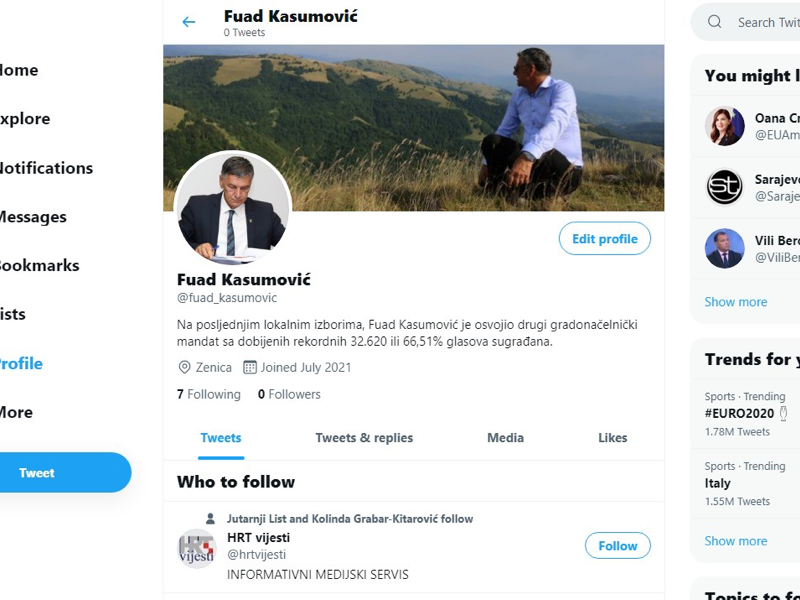
Task: Open the #EURO2020 trending topic
Action: [739, 413]
